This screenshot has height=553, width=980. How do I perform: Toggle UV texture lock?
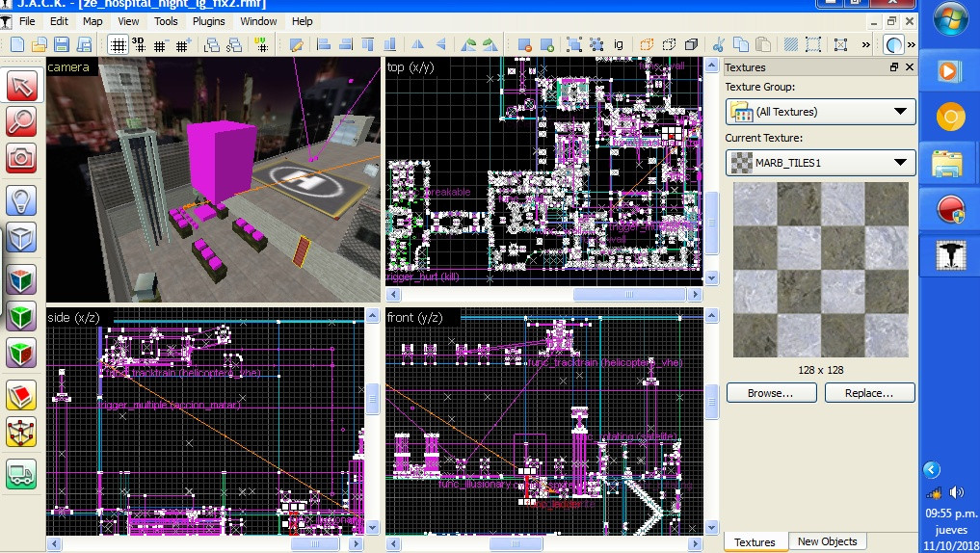point(262,44)
